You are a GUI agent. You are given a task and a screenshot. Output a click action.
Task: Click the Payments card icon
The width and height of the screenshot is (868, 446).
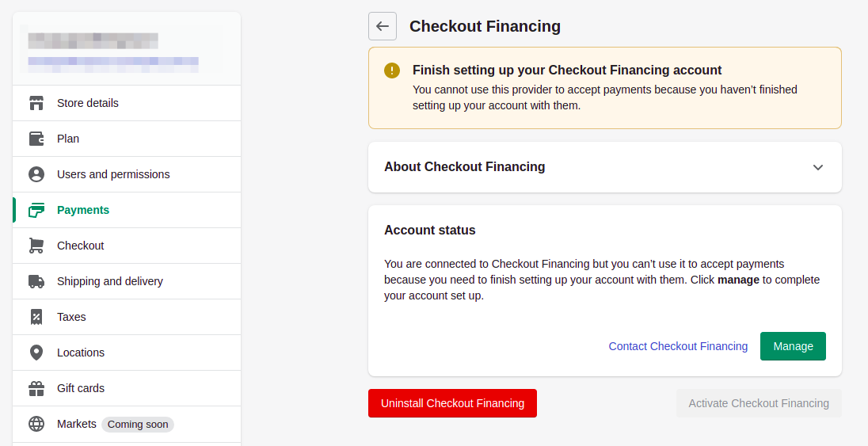click(36, 210)
